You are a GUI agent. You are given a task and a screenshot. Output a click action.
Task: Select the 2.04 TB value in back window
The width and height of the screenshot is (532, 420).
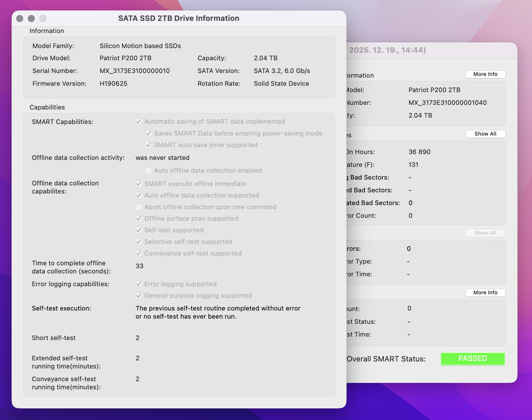tap(420, 115)
